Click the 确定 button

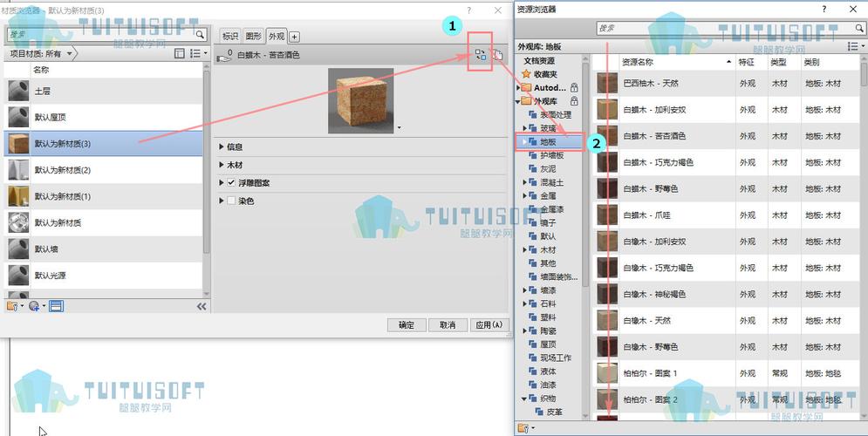click(407, 324)
